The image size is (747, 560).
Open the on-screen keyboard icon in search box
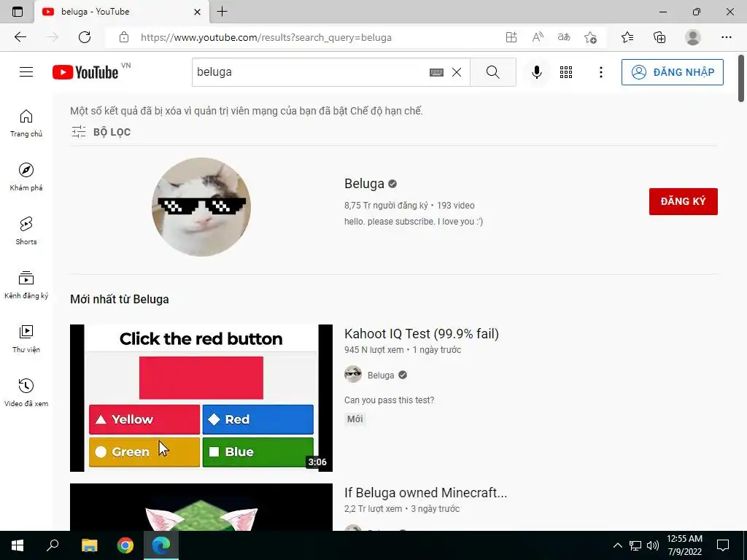tap(436, 72)
